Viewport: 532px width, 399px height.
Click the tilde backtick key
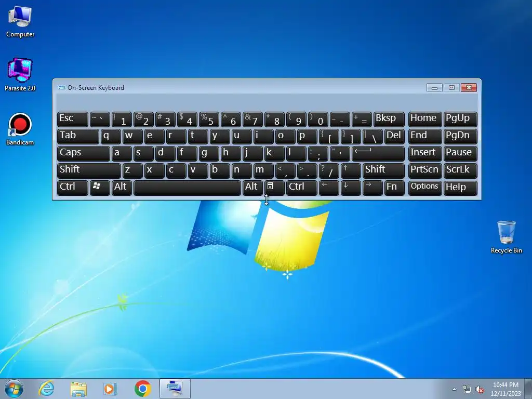pyautogui.click(x=100, y=119)
